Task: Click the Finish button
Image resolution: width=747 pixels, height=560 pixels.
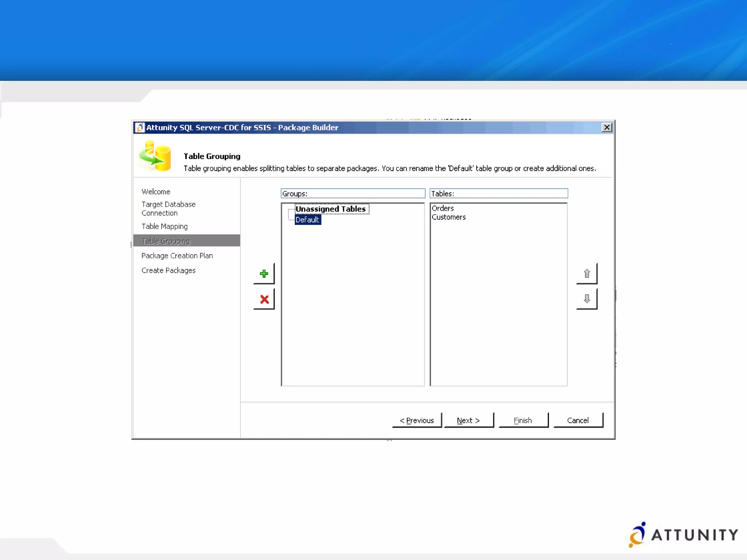Action: point(523,420)
